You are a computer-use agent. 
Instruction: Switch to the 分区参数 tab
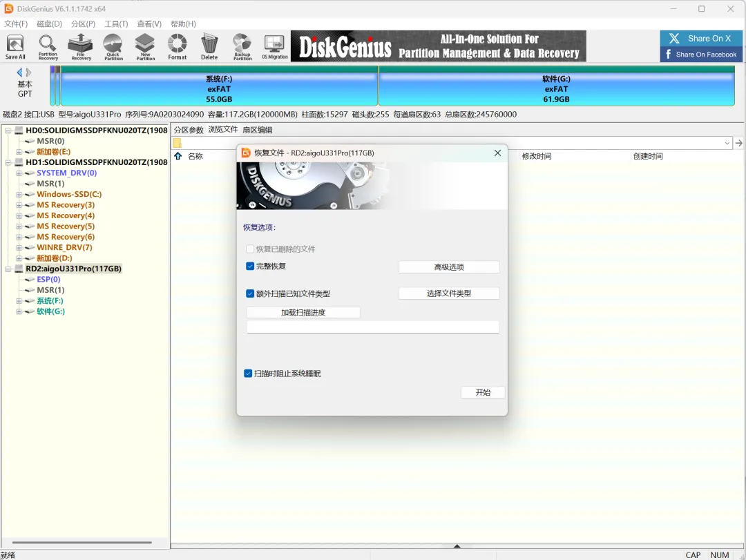click(x=189, y=130)
